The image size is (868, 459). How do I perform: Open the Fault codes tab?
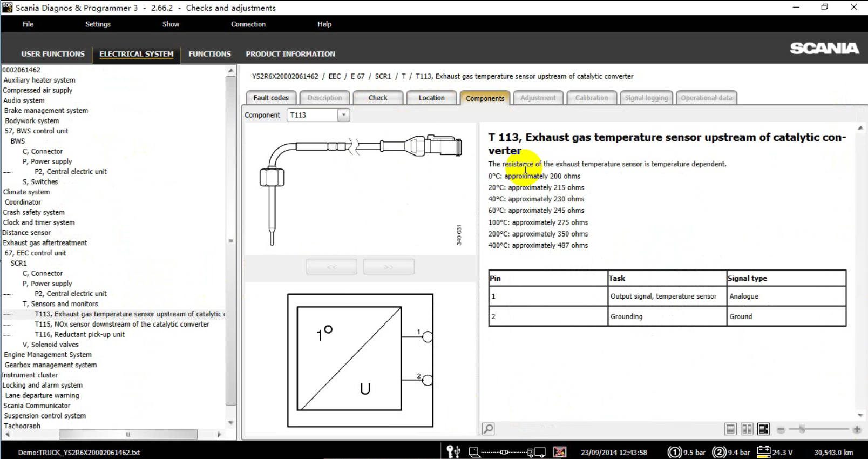(271, 98)
